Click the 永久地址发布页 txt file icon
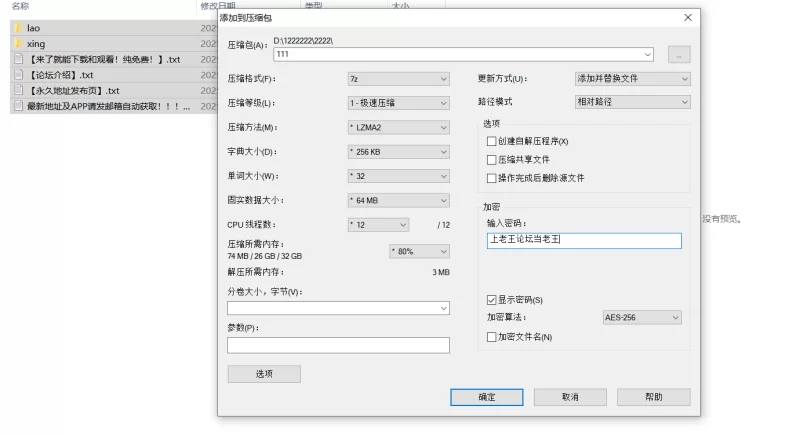The height and width of the screenshot is (435, 800). [x=18, y=90]
